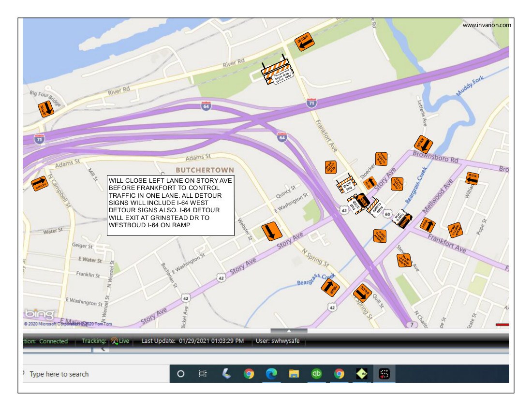The width and height of the screenshot is (532, 411).
Task: Click the Windows search box
Action: click(92, 374)
